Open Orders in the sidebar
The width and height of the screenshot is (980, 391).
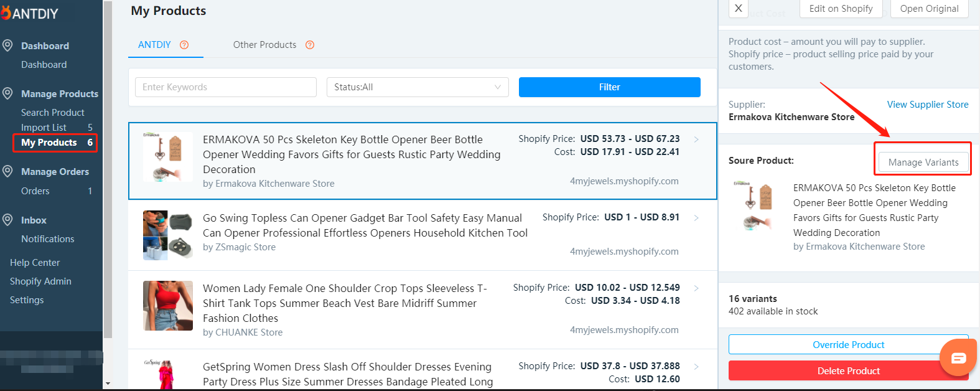tap(35, 191)
